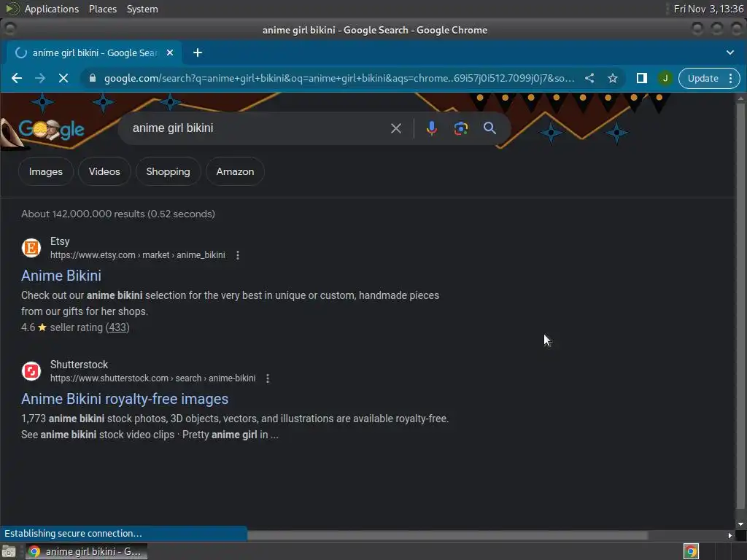Open the Anime Bikini Etsy link
The height and width of the screenshot is (560, 747).
click(61, 276)
